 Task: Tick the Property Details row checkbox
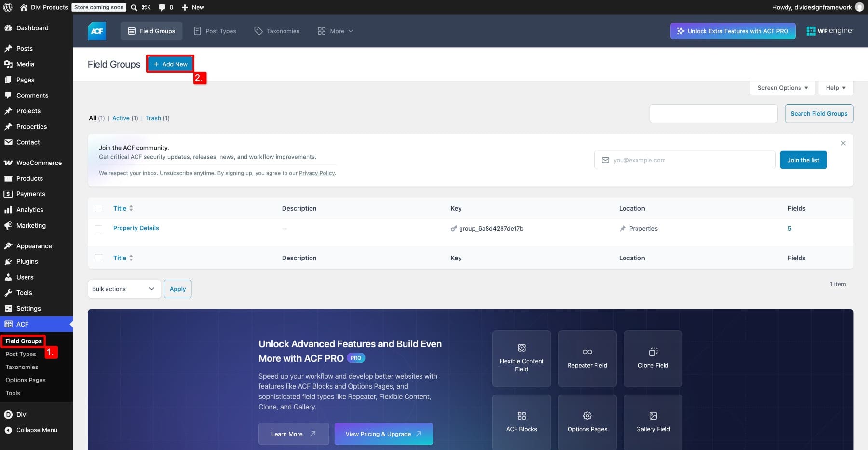98,229
